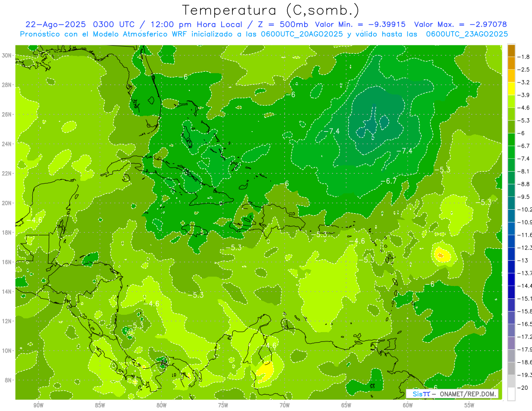Click the chart title "Temperatura (C,somb.)"

click(x=270, y=10)
